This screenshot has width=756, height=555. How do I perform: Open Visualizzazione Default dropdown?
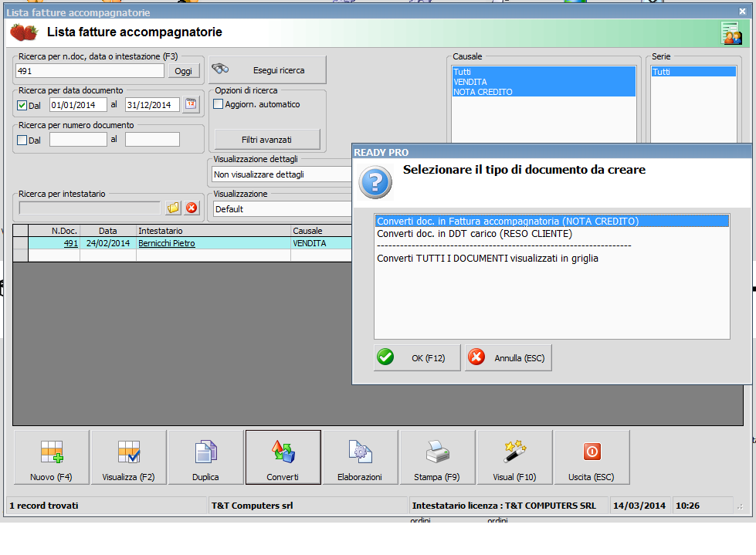tap(282, 209)
